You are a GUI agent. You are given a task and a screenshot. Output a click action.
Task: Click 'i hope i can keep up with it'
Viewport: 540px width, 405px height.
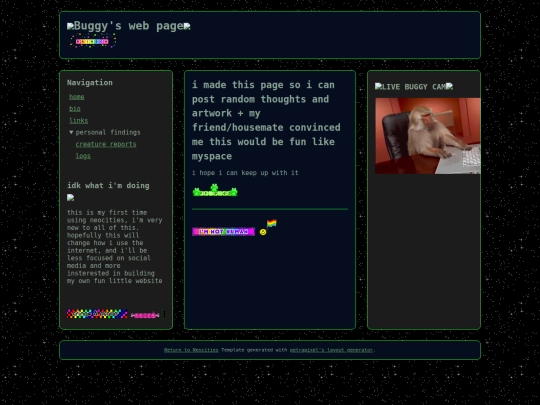pos(245,173)
